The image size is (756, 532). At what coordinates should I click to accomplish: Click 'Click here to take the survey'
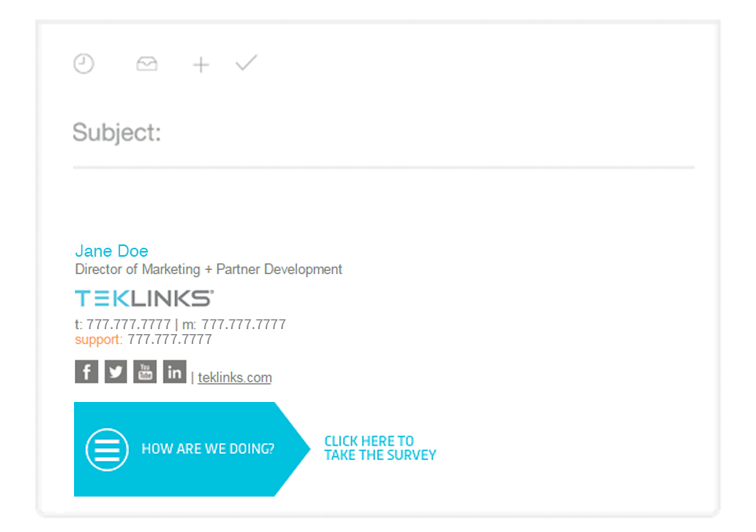point(380,448)
